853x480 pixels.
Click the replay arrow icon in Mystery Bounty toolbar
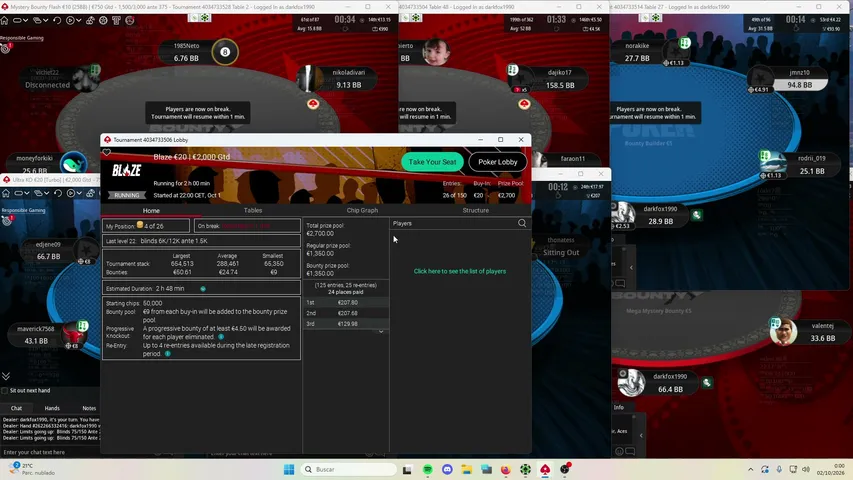click(x=57, y=20)
